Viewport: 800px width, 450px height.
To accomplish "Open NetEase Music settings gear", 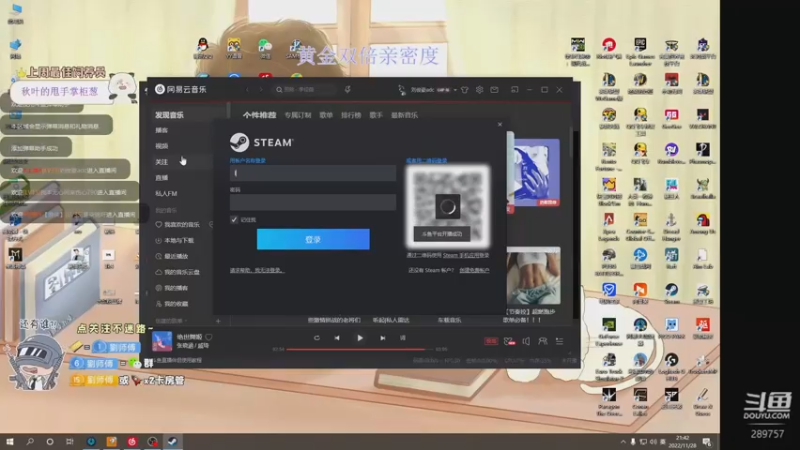I will (480, 90).
